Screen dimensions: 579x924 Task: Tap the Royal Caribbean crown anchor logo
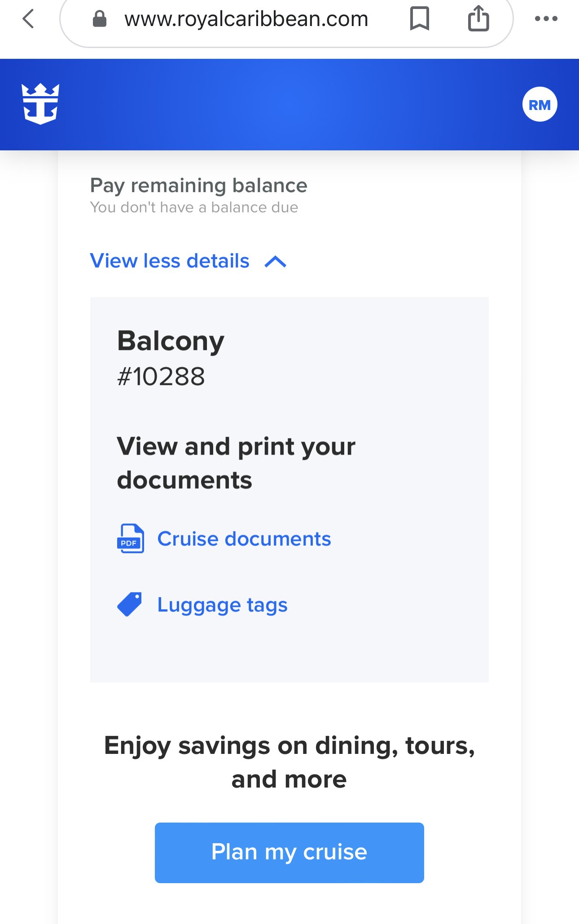(x=40, y=104)
